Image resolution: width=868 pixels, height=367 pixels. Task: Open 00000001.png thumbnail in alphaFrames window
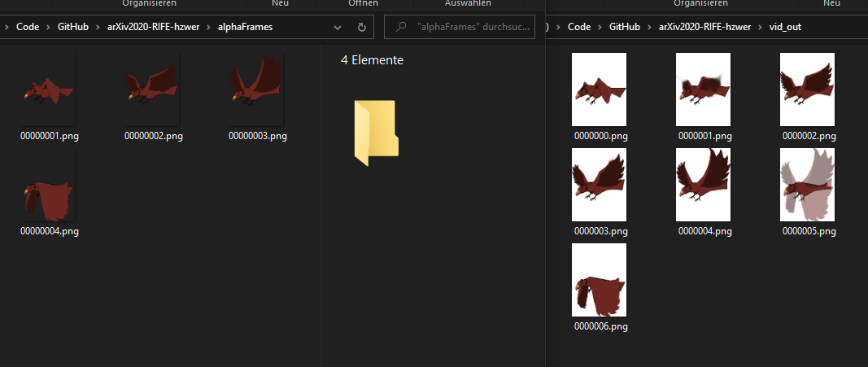pyautogui.click(x=48, y=90)
